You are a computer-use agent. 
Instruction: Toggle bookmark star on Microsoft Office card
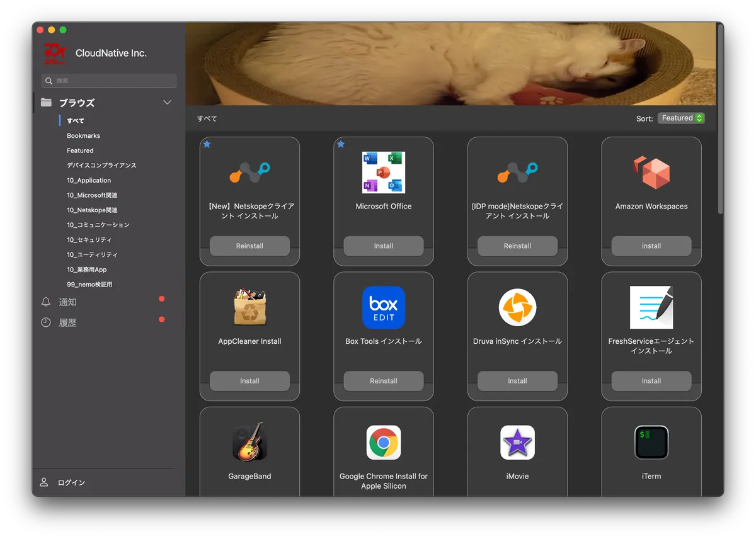[341, 144]
